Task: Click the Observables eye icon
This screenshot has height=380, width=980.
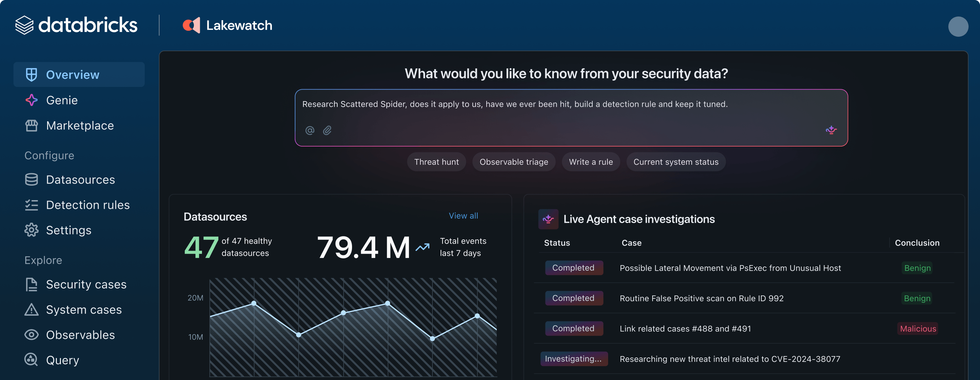Action: pyautogui.click(x=32, y=335)
